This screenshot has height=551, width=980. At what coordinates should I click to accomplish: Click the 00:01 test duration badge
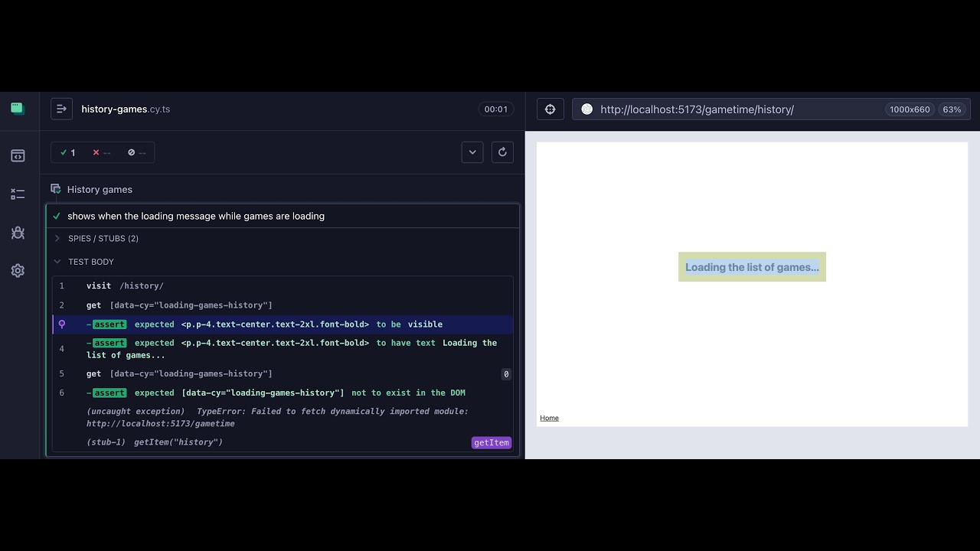[x=496, y=109]
